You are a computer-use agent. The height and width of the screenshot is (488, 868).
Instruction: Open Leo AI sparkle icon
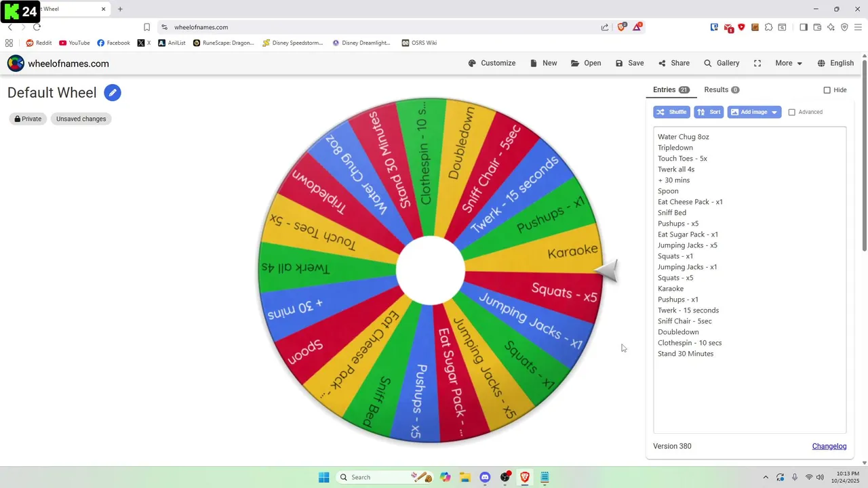click(x=831, y=27)
